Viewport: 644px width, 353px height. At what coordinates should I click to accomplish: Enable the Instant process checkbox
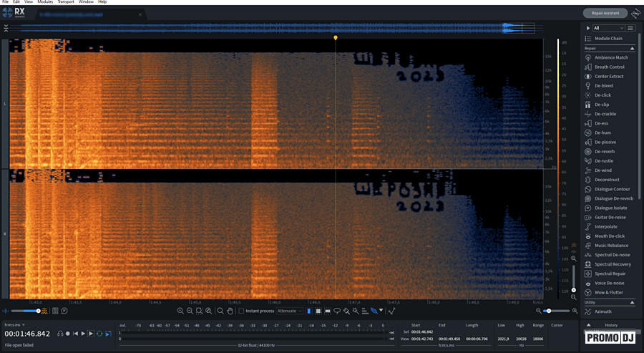241,311
